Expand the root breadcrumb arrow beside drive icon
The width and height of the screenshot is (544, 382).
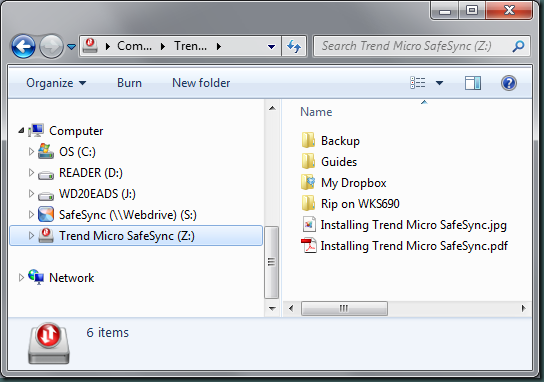pyautogui.click(x=108, y=46)
